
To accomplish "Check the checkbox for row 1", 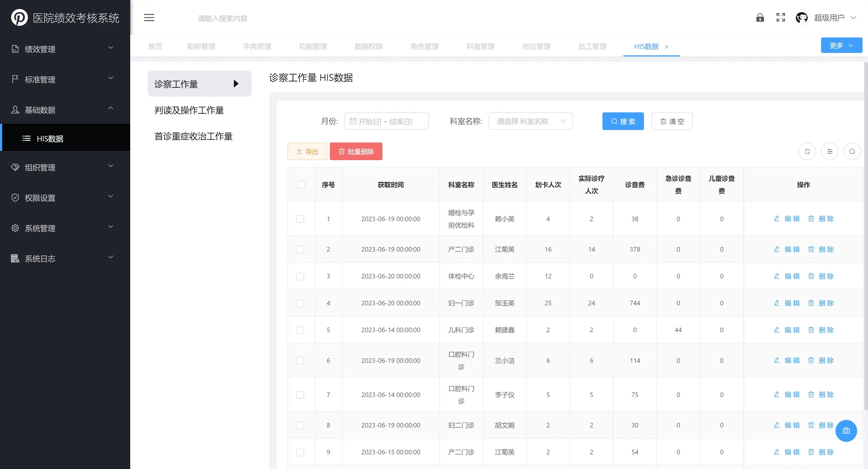I will point(300,219).
